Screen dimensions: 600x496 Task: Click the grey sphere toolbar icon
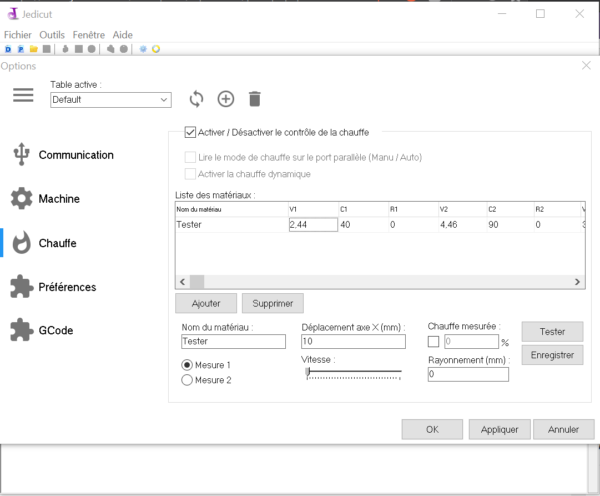pyautogui.click(x=124, y=49)
